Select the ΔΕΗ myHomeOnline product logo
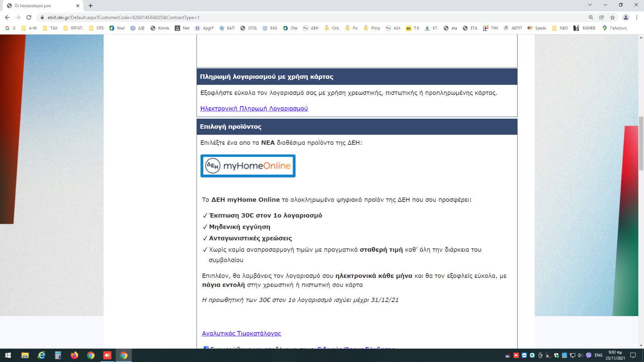This screenshot has height=362, width=644. 248,166
